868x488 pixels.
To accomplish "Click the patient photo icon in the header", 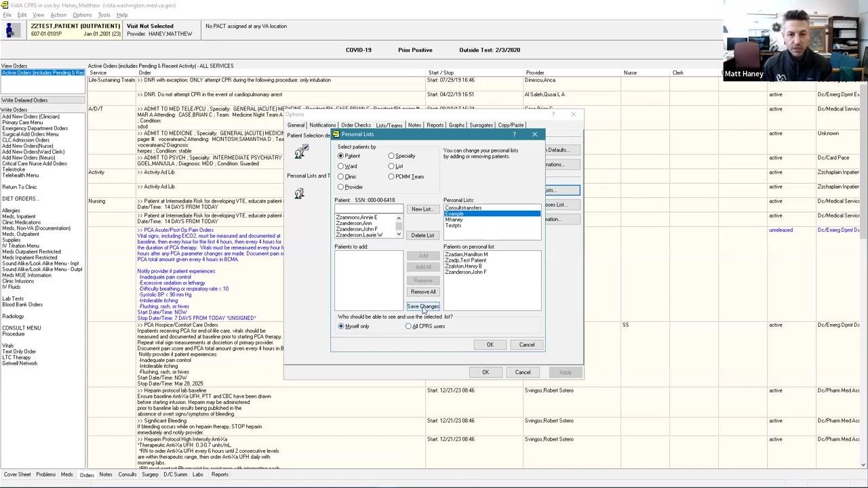I will click(x=12, y=30).
